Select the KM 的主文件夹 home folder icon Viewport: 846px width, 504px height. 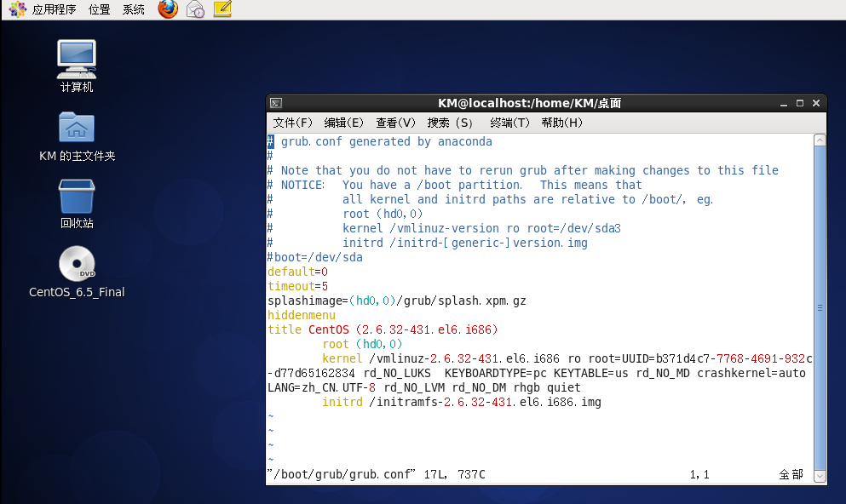point(78,136)
